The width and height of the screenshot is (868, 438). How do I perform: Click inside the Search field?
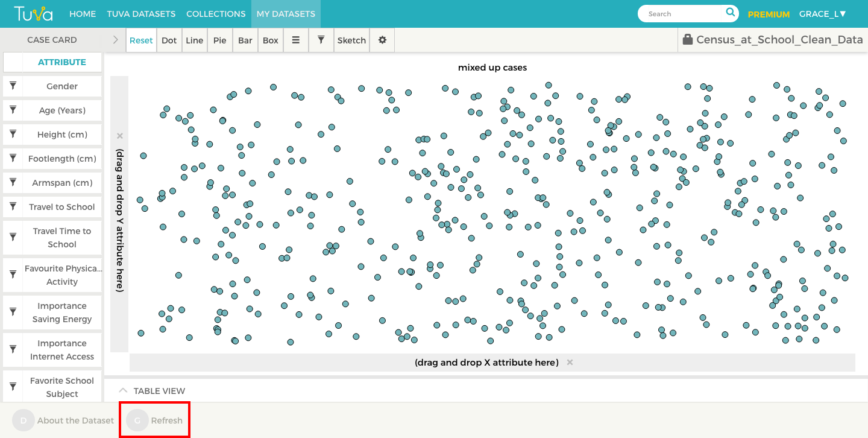[681, 13]
